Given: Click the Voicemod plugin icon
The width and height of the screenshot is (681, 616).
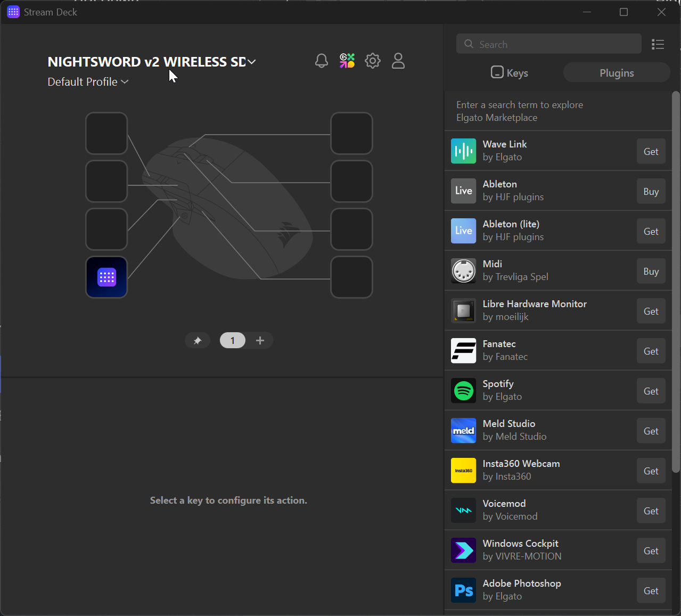Looking at the screenshot, I should (x=464, y=511).
